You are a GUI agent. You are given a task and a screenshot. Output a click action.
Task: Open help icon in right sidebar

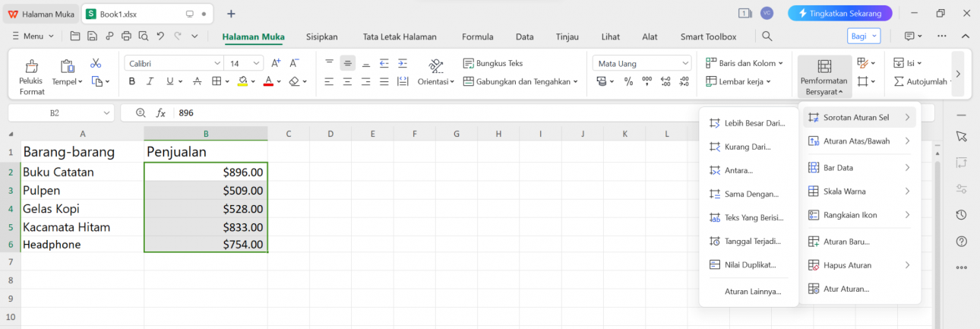(962, 241)
